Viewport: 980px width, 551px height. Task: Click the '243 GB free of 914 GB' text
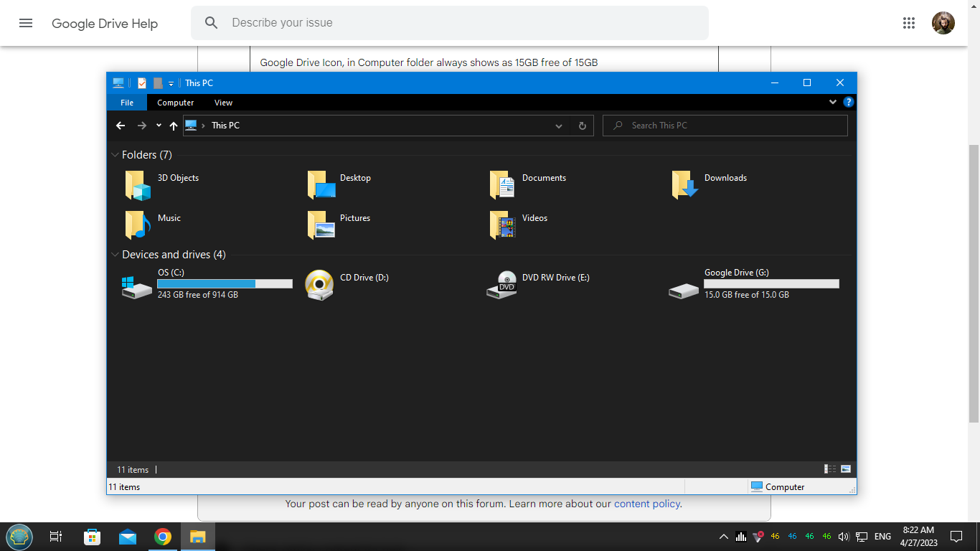click(198, 295)
